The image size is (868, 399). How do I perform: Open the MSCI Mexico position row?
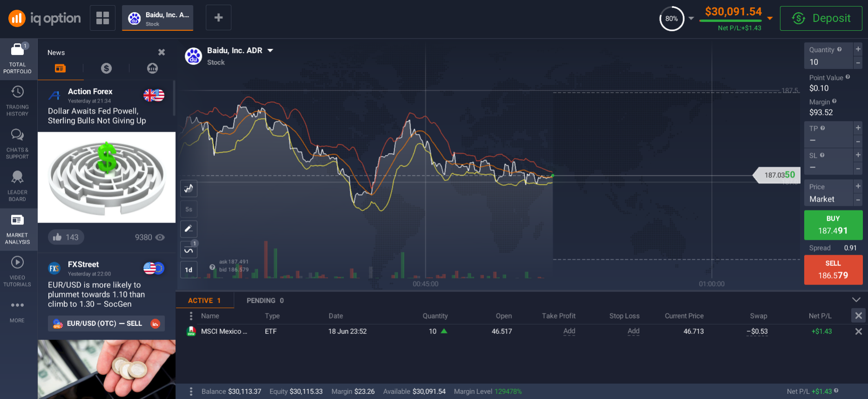tap(521, 331)
